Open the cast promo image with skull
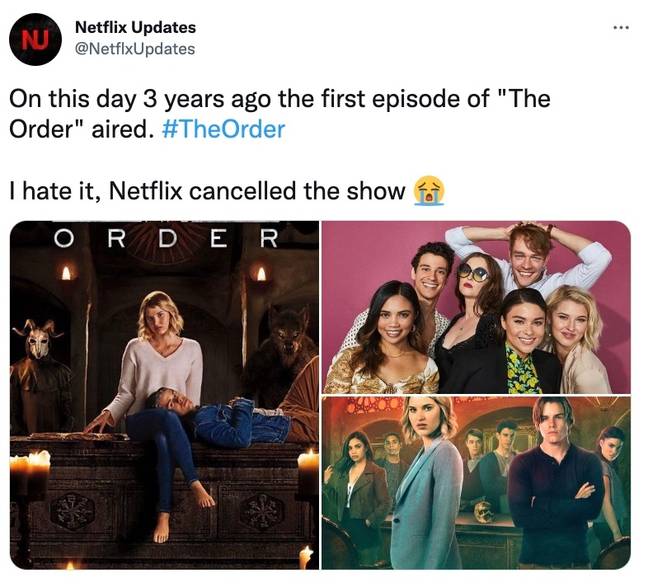 point(476,483)
